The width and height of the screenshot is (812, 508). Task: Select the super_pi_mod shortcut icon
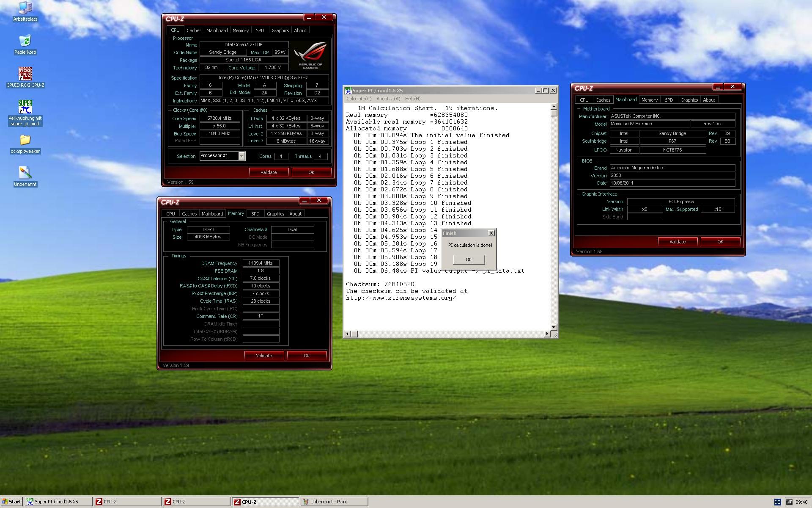click(25, 113)
